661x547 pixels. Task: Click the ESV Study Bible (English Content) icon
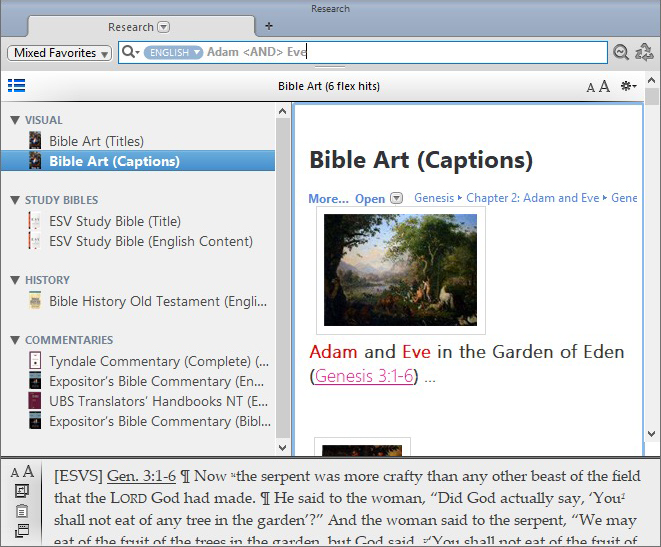click(x=35, y=241)
